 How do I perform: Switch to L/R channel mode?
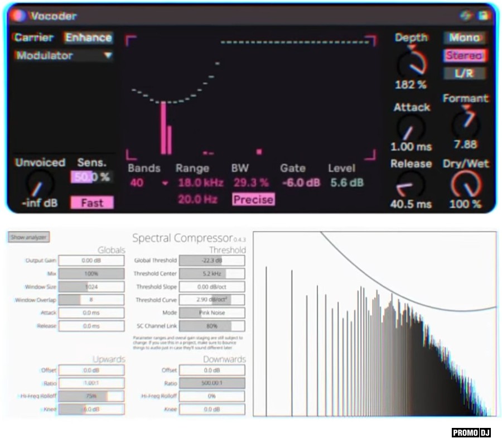click(x=464, y=73)
